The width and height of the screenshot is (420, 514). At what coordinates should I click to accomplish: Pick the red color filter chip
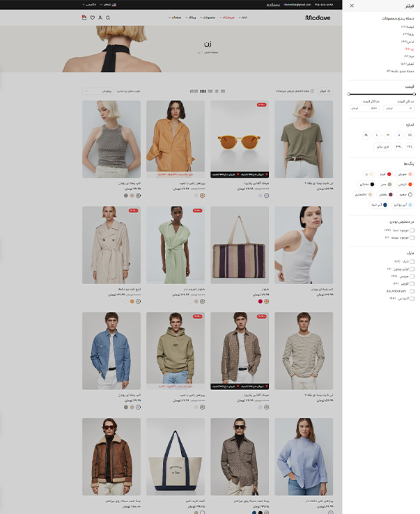385,174
